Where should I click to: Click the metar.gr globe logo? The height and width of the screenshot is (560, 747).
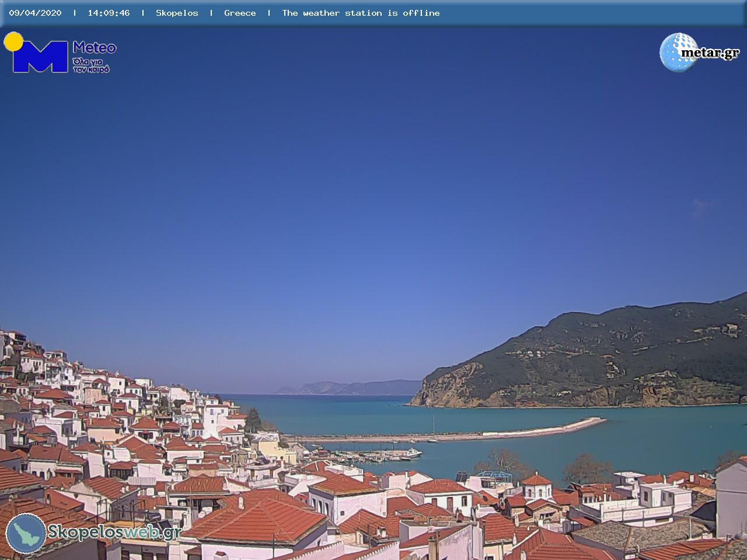click(699, 52)
